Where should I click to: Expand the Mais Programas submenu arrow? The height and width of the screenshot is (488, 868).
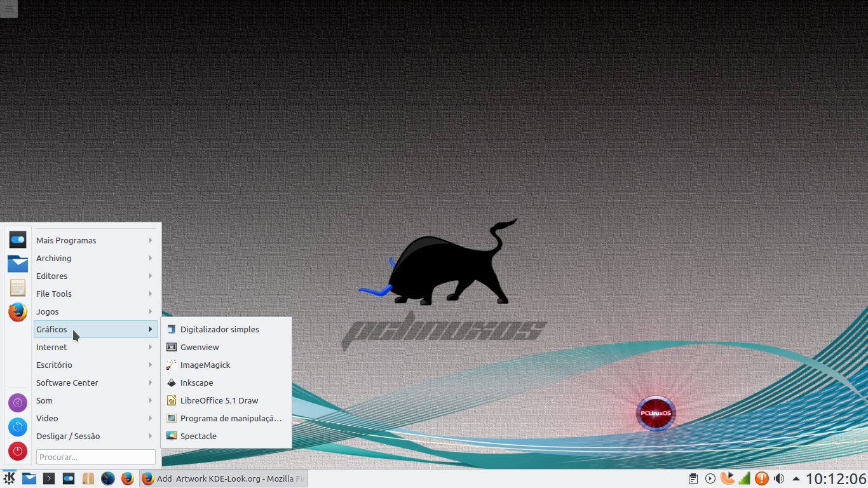pyautogui.click(x=151, y=240)
